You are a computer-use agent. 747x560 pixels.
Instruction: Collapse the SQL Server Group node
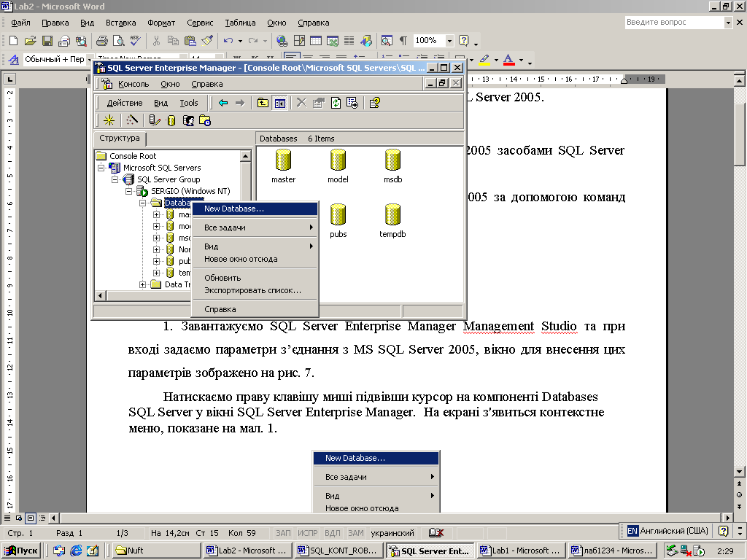tap(115, 179)
